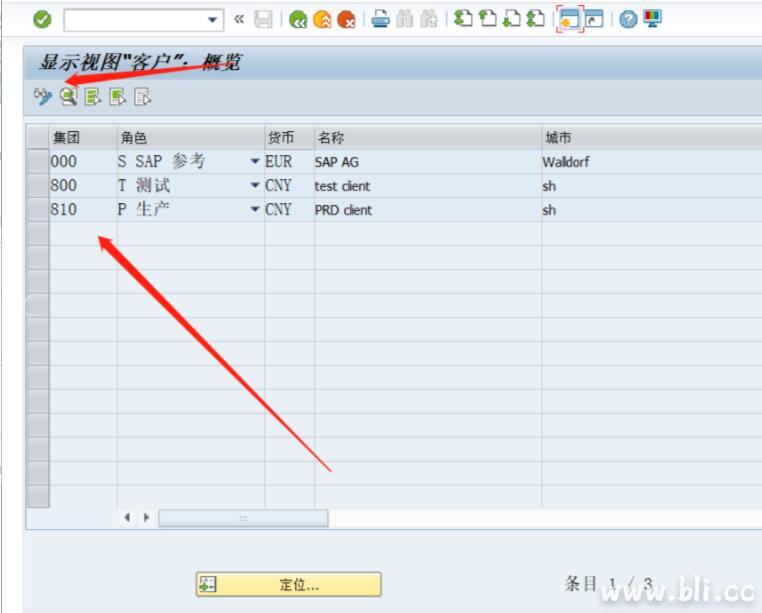The height and width of the screenshot is (613, 762).
Task: Click the Details magnifier icon
Action: [68, 97]
